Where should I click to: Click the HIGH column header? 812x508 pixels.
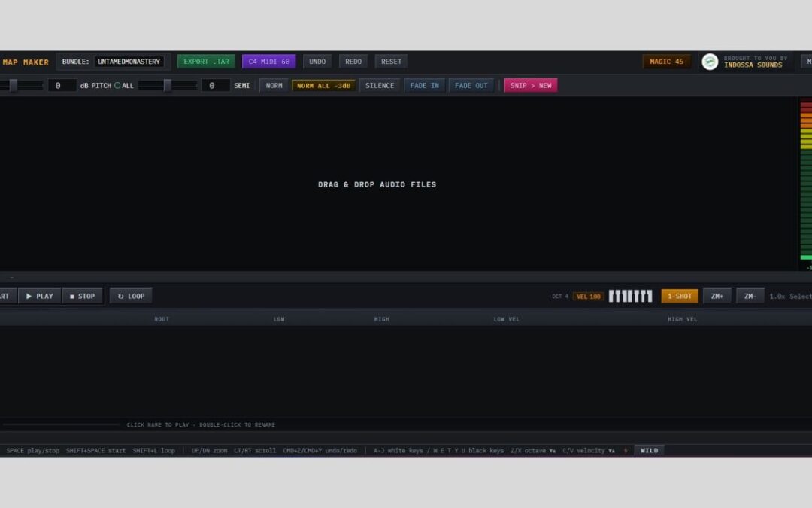(x=382, y=319)
